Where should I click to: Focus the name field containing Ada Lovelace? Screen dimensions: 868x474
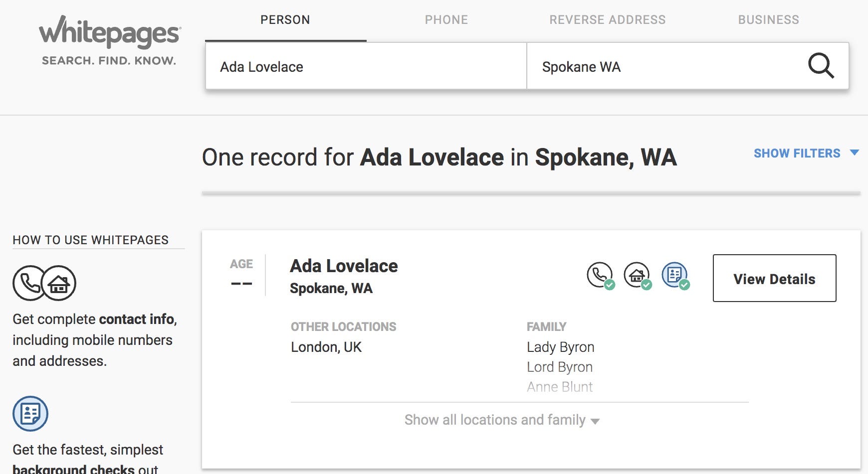366,66
